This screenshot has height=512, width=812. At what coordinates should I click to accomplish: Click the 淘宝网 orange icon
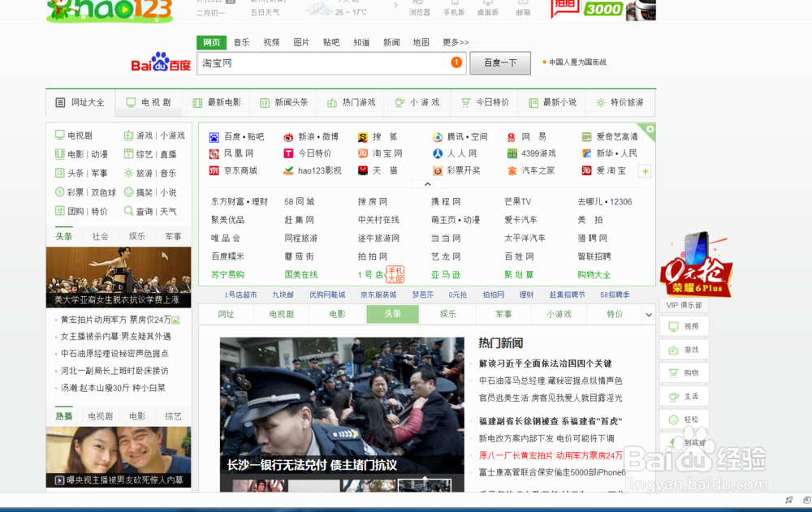coord(363,153)
